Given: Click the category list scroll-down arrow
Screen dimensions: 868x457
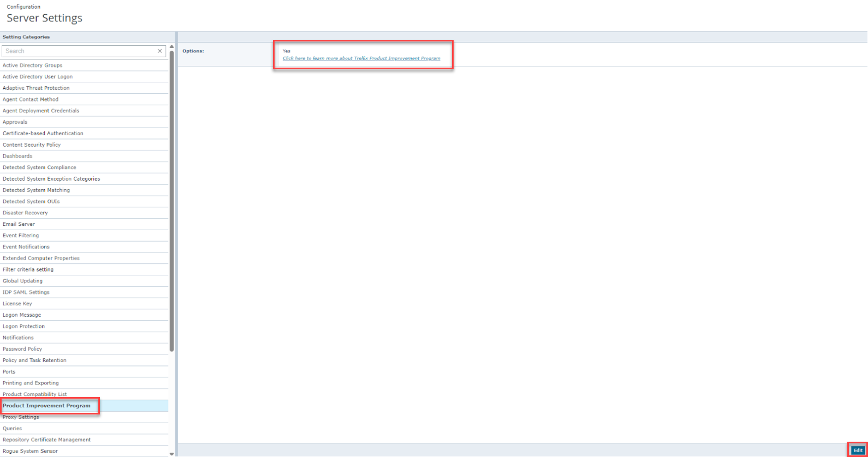Looking at the screenshot, I should click(x=171, y=454).
